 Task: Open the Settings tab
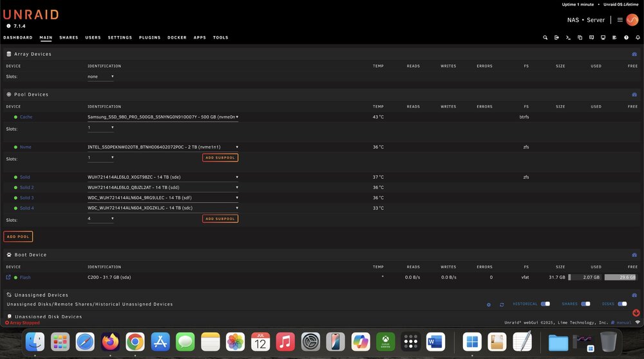(x=120, y=37)
